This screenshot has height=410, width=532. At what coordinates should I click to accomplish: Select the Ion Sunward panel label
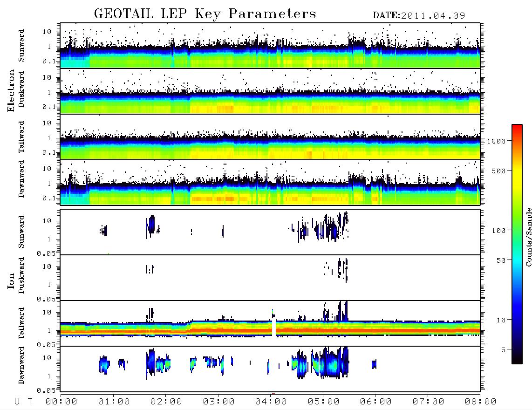point(21,232)
